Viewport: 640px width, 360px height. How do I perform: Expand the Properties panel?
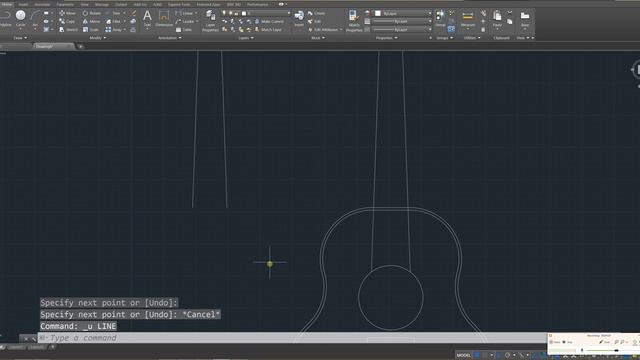(387, 38)
